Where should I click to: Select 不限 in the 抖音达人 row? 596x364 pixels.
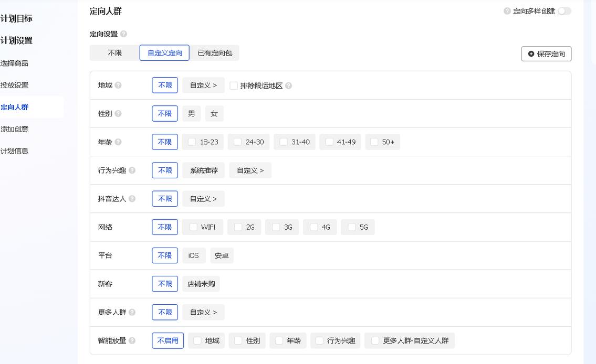(x=165, y=198)
